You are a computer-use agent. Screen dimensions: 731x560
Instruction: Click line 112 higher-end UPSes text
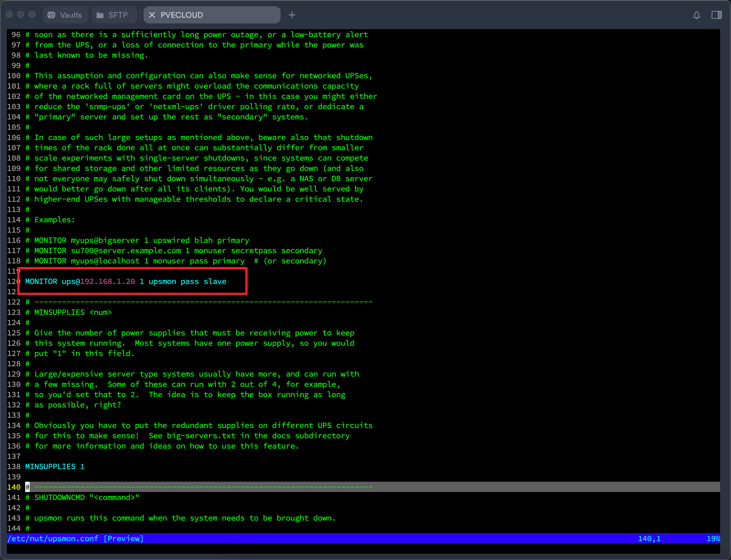click(x=194, y=199)
